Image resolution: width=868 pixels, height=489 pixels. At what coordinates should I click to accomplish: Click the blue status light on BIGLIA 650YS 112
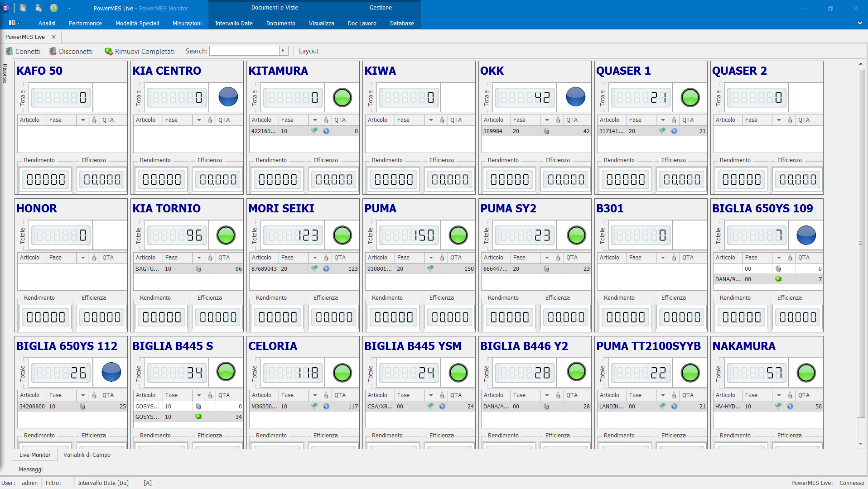(111, 372)
